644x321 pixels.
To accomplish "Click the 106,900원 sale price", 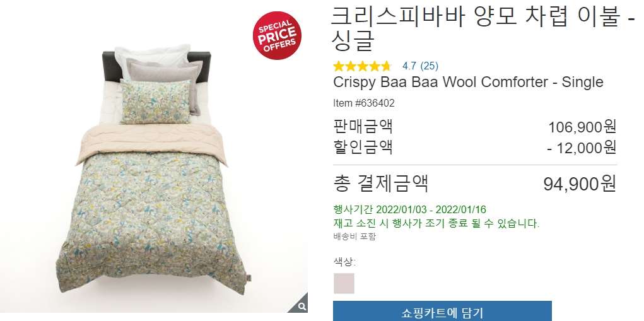I will 582,127.
